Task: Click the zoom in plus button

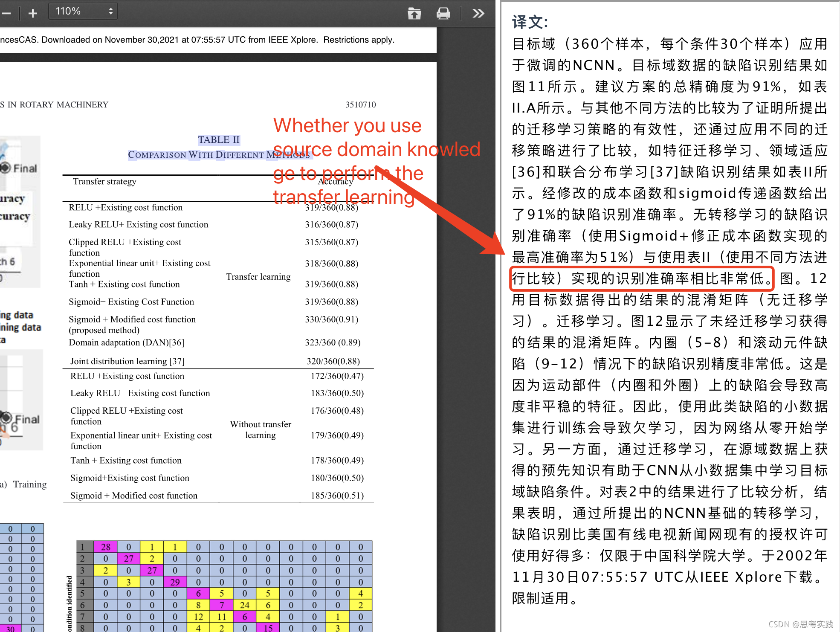Action: point(33,14)
